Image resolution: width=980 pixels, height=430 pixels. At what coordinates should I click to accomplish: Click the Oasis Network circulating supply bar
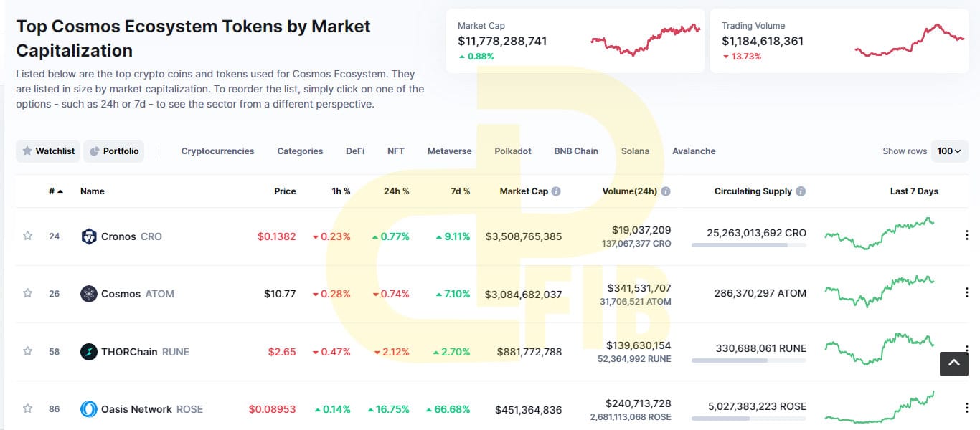click(x=749, y=419)
